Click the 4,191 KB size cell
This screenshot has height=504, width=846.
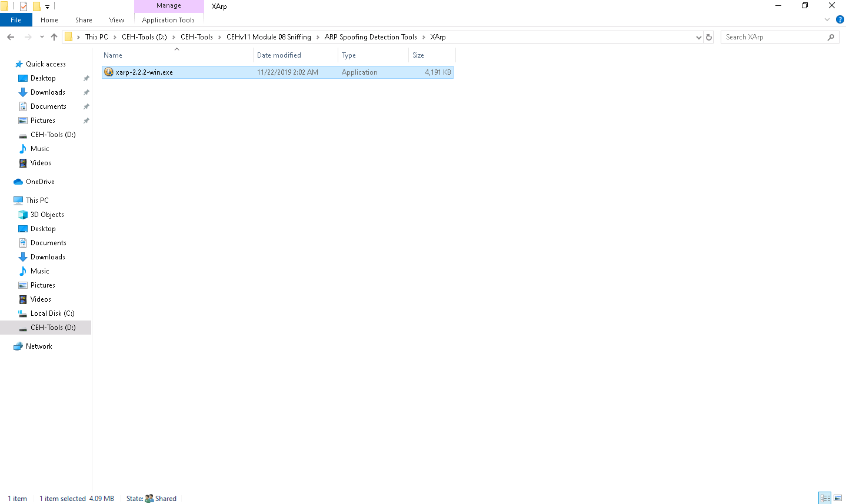click(438, 72)
